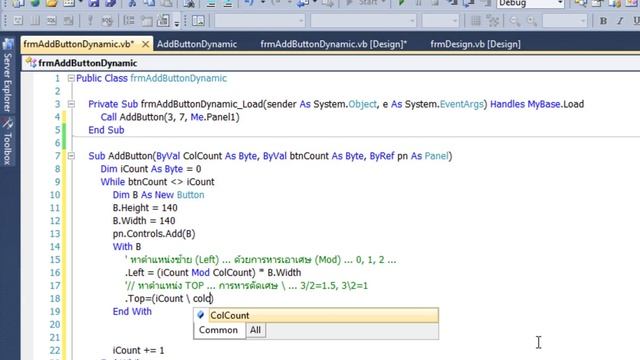Click the Comment selected lines icon
Screen dimensions: 640x360
point(211,3)
